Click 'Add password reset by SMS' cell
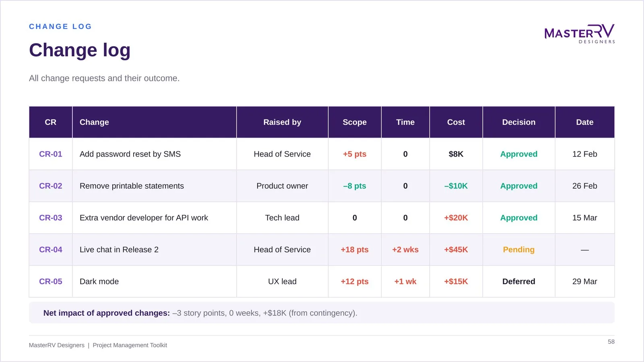 (155, 154)
